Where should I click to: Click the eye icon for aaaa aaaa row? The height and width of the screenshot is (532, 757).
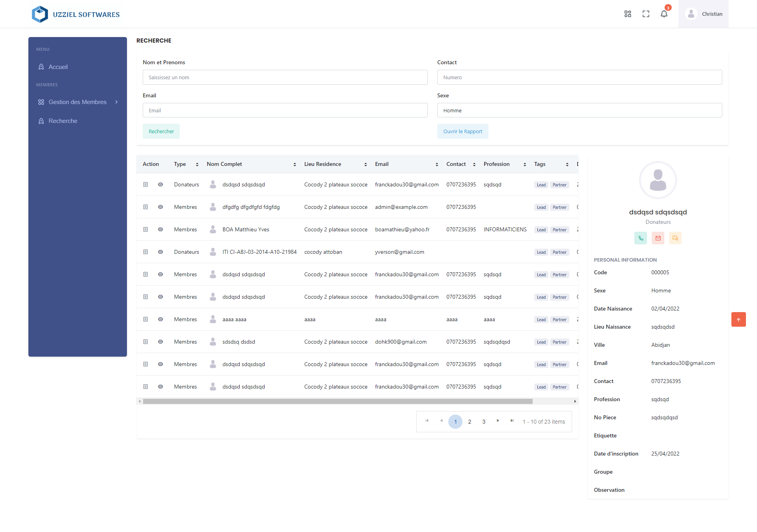pyautogui.click(x=160, y=319)
